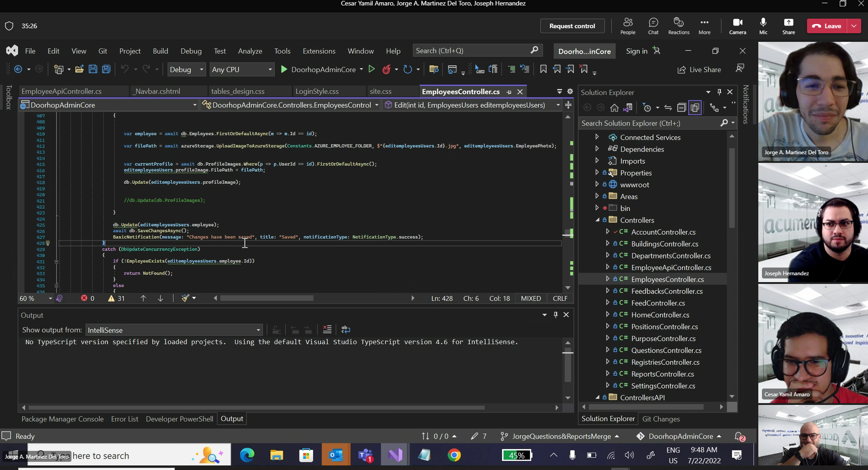Open the Show output from IntelliSense dropdown
The width and height of the screenshot is (868, 470).
[174, 330]
